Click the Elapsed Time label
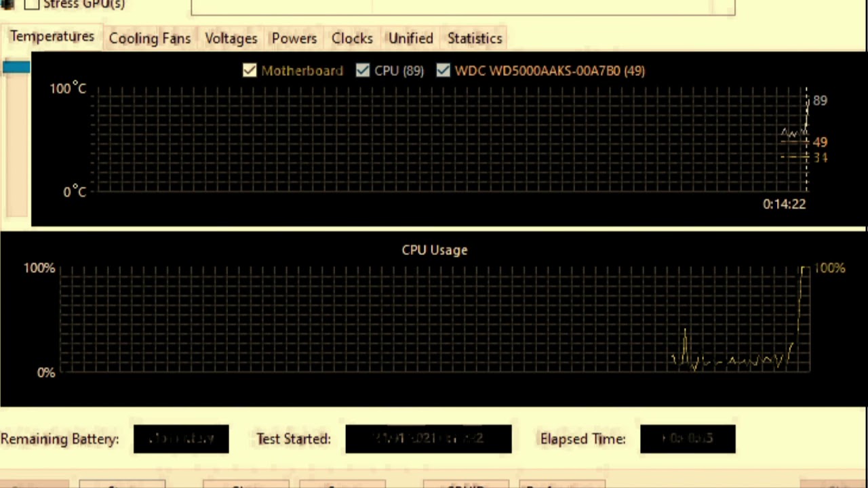The width and height of the screenshot is (868, 488). [x=583, y=439]
